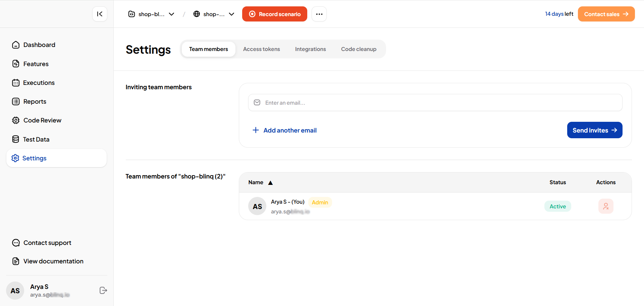Open the Code cleanup tab
The image size is (644, 306).
359,49
